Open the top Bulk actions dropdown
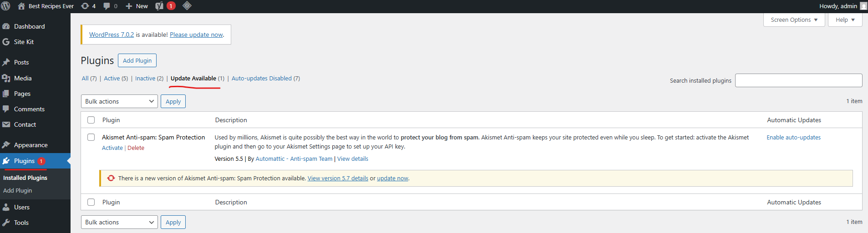This screenshot has width=868, height=233. pos(119,101)
